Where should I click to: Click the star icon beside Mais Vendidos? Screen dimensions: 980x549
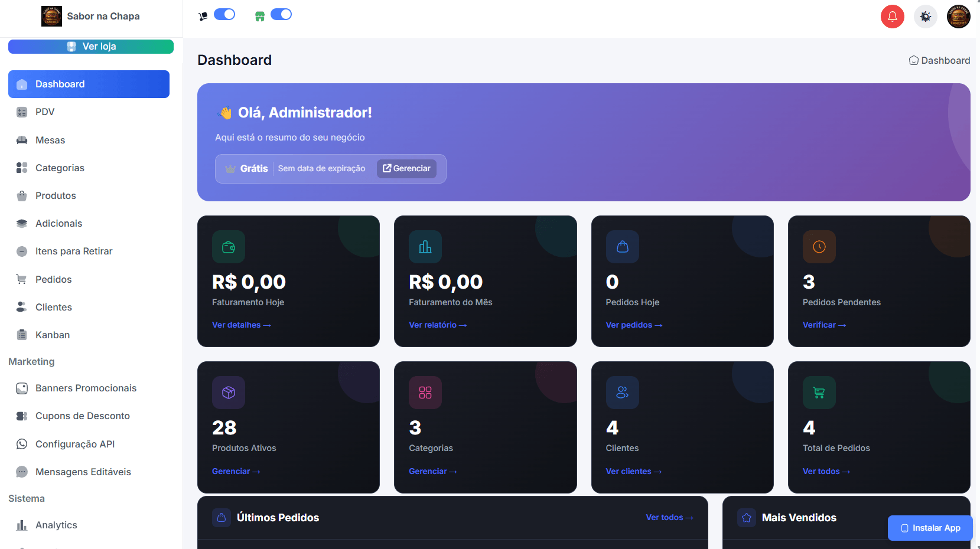pyautogui.click(x=747, y=518)
